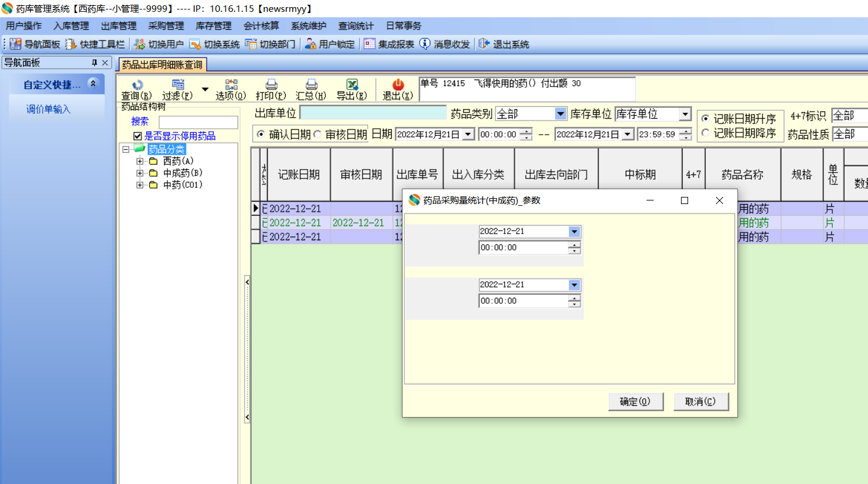Confirm the dialog with 确定(O)

(x=635, y=402)
